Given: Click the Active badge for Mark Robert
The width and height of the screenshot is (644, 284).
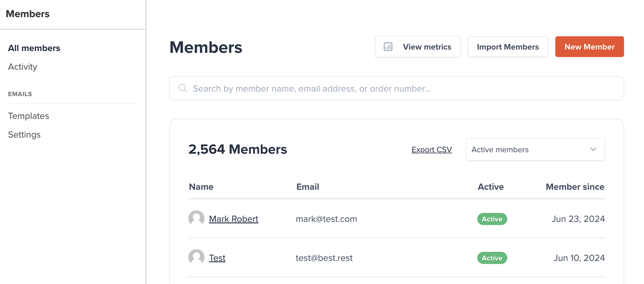Looking at the screenshot, I should 492,219.
